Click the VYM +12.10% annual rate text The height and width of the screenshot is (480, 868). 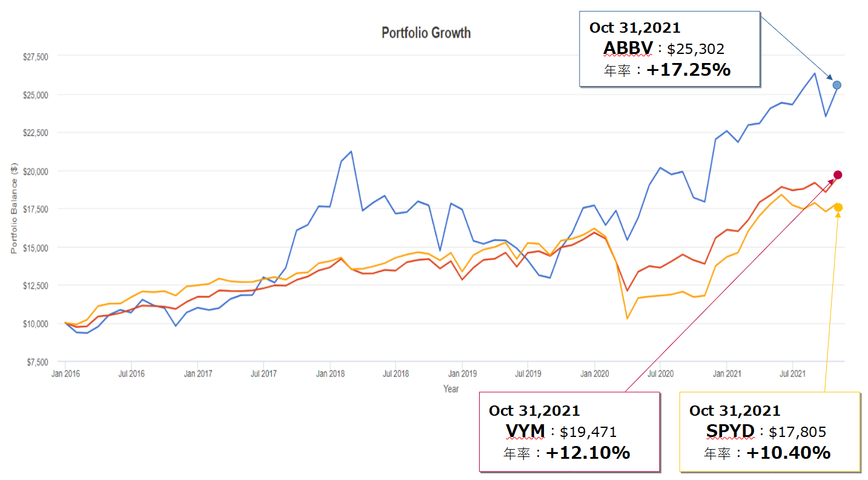click(x=588, y=452)
